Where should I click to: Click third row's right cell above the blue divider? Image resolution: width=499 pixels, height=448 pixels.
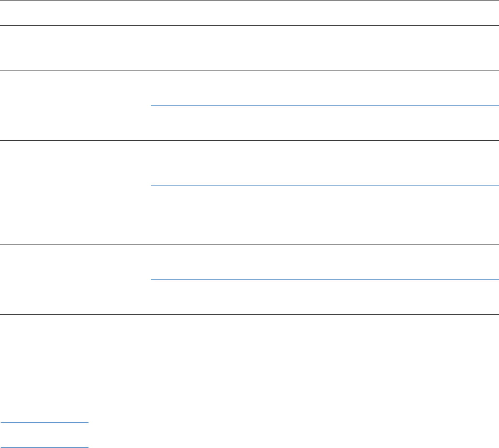[x=324, y=88]
